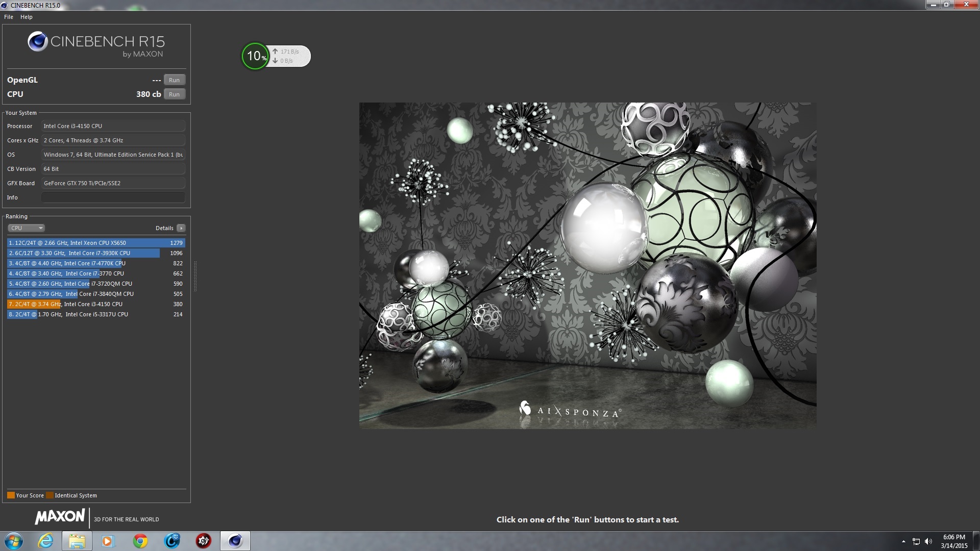Open the media player taskbar icon

click(108, 541)
